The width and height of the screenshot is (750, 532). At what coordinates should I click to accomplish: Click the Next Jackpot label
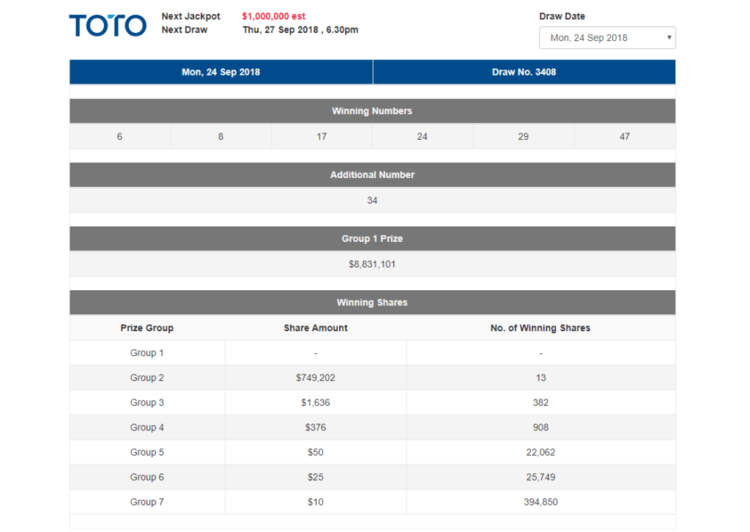click(191, 16)
